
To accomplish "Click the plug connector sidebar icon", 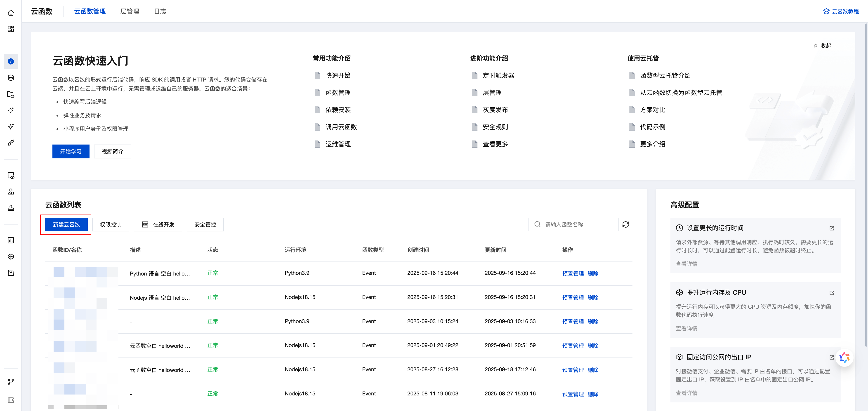I will [x=11, y=143].
